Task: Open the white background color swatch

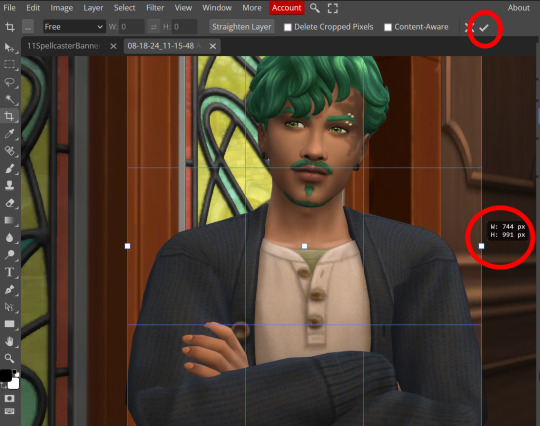Action: pos(14,383)
